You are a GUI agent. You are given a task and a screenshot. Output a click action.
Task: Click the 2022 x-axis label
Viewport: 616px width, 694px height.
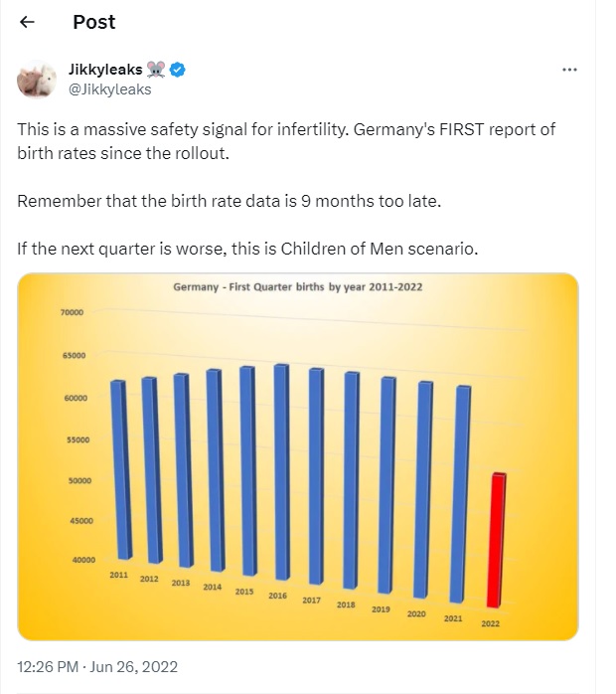(x=490, y=624)
